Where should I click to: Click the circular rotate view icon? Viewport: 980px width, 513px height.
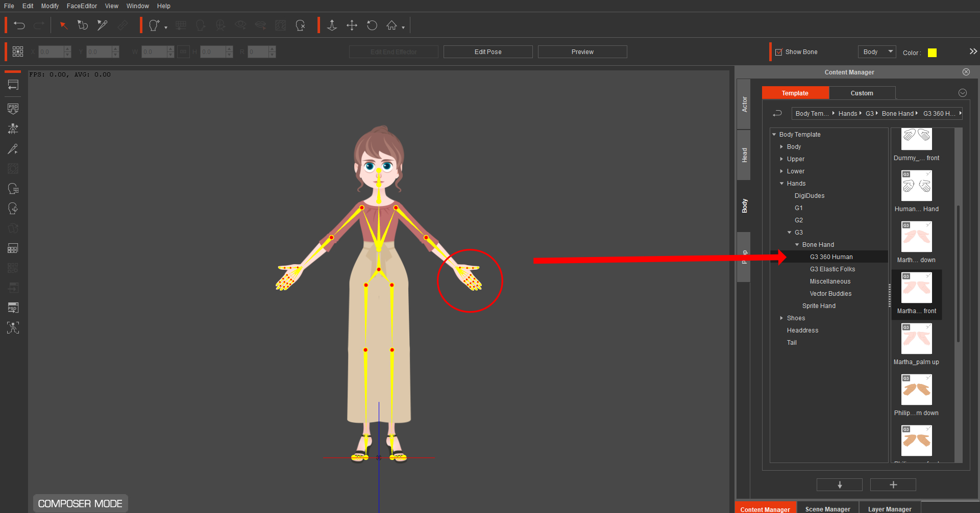372,25
